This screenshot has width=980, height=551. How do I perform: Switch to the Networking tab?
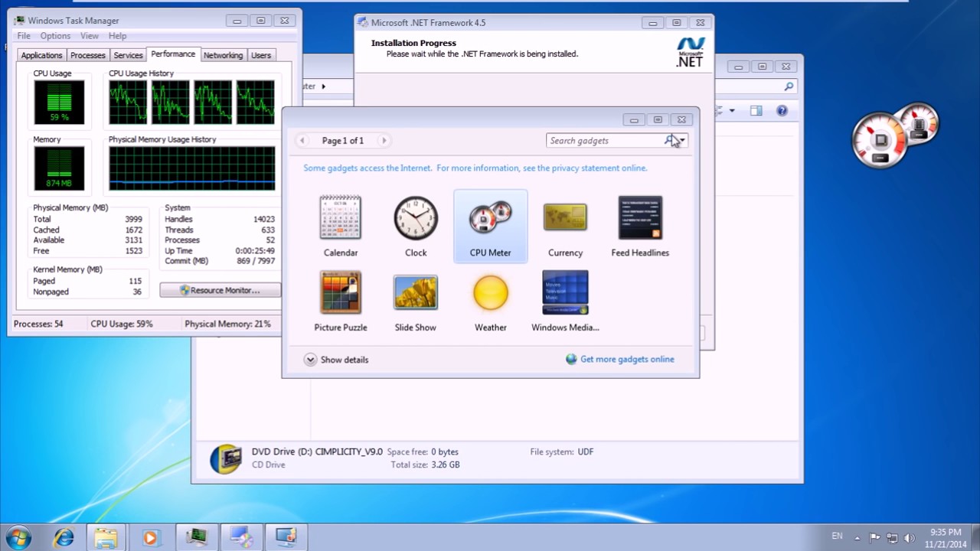click(223, 55)
